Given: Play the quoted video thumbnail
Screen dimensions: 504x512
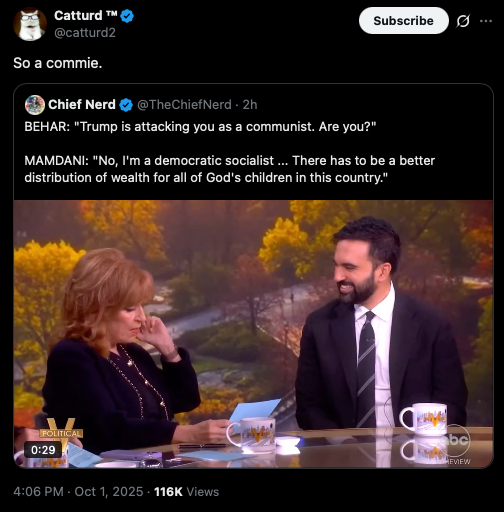Looking at the screenshot, I should (x=253, y=334).
